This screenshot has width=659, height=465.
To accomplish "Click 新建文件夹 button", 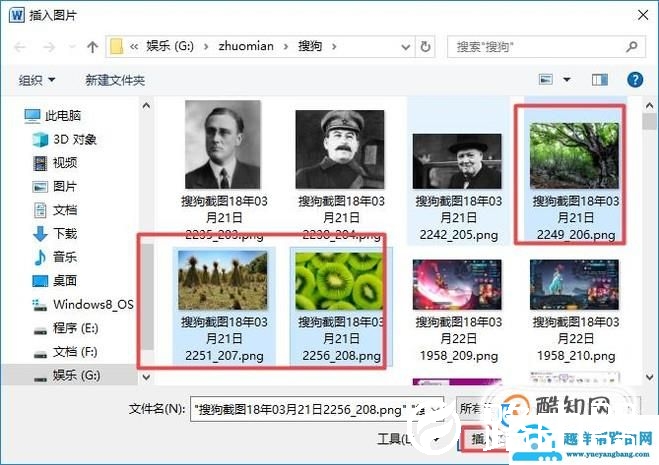I will point(115,80).
